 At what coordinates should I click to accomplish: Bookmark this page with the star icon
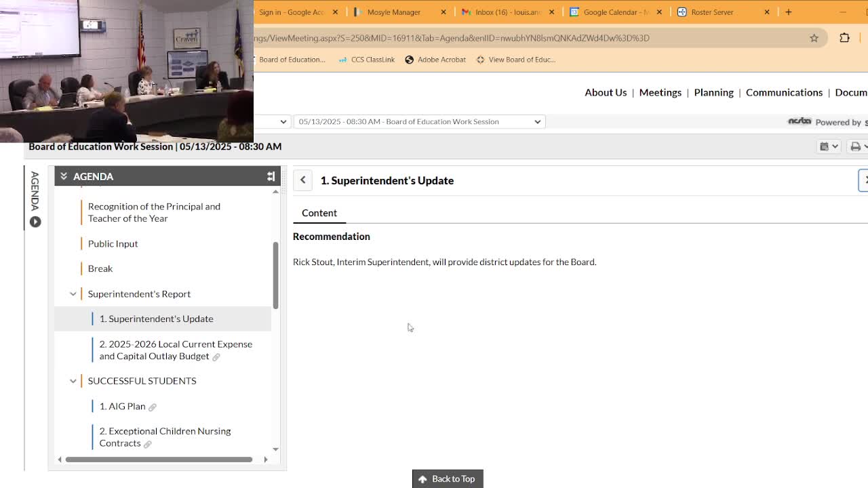[x=814, y=38]
